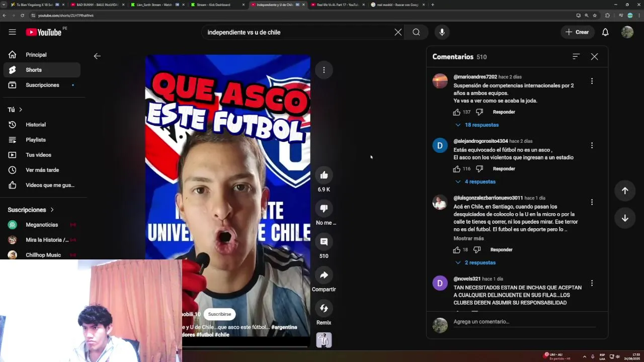Screen dimensions: 644x362
Task: Reply to @luisgonzalezbarrionuevo3011 with Responder
Action: [501, 250]
